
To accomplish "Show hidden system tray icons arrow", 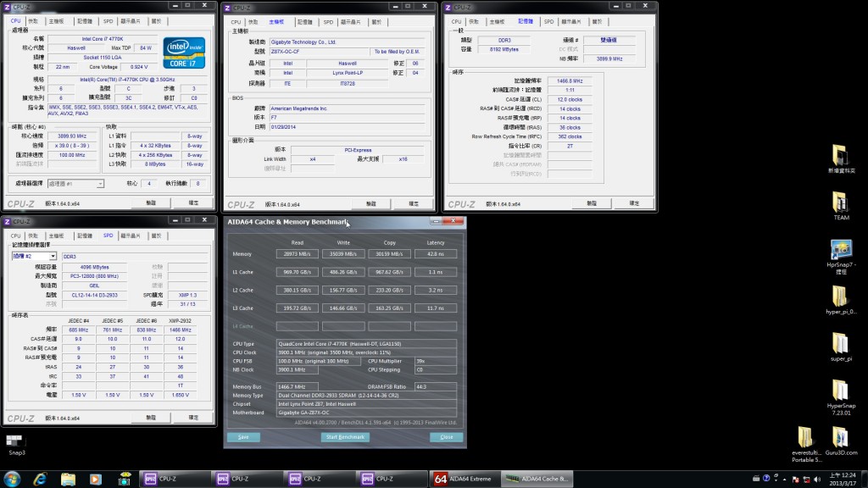I will (x=784, y=480).
